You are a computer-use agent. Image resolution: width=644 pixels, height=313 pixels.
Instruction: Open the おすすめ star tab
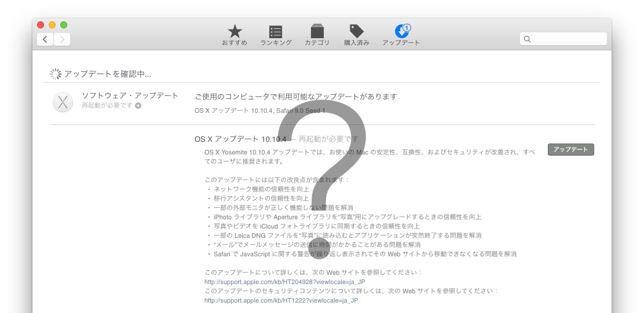pos(235,35)
